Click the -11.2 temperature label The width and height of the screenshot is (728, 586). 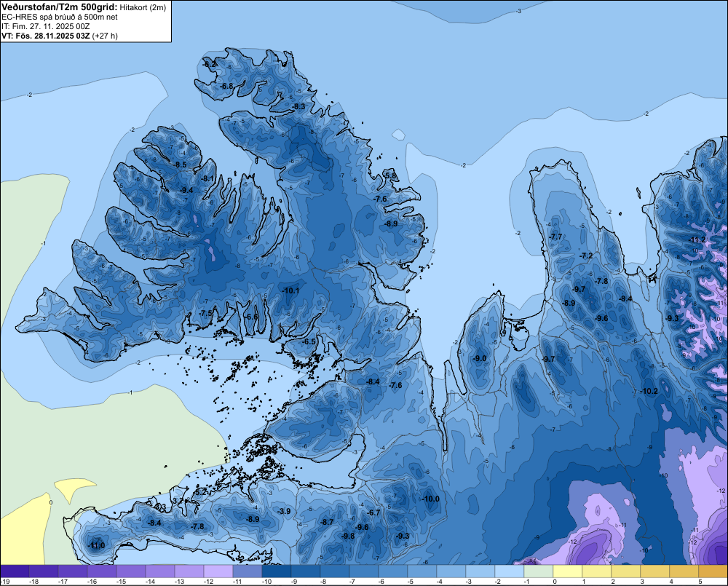(x=697, y=239)
